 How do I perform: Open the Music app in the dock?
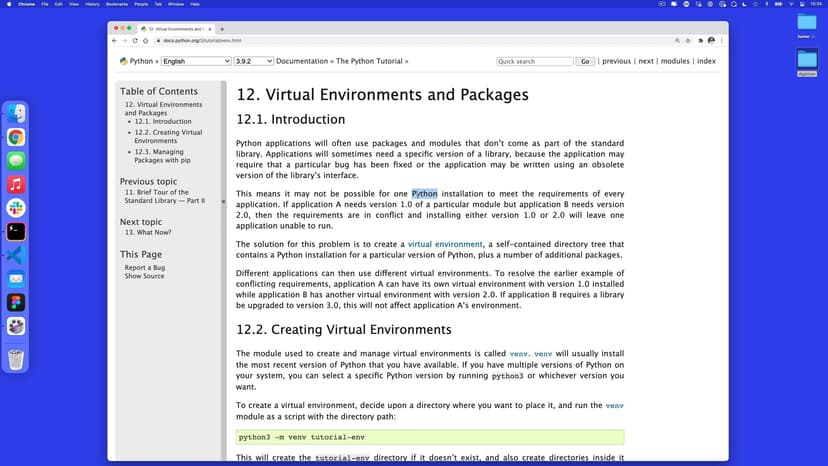pos(16,184)
